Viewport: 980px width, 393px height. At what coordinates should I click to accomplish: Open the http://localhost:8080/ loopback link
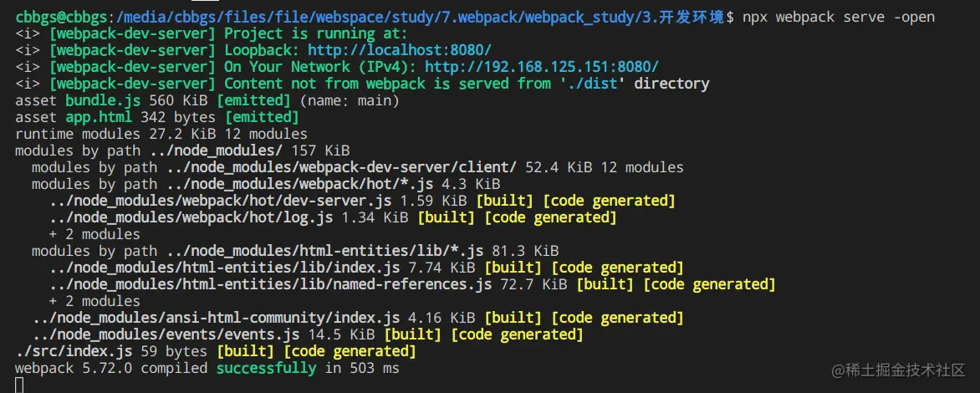coord(400,50)
